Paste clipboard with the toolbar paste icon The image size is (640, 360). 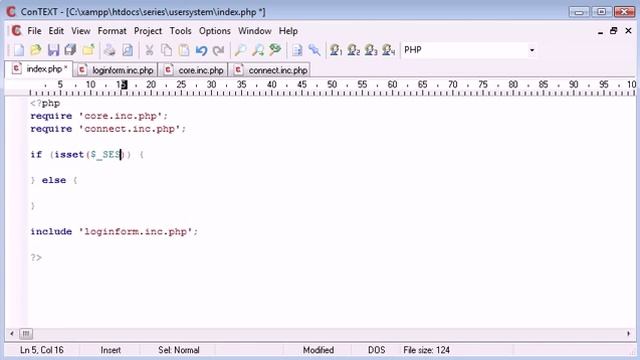(x=184, y=50)
